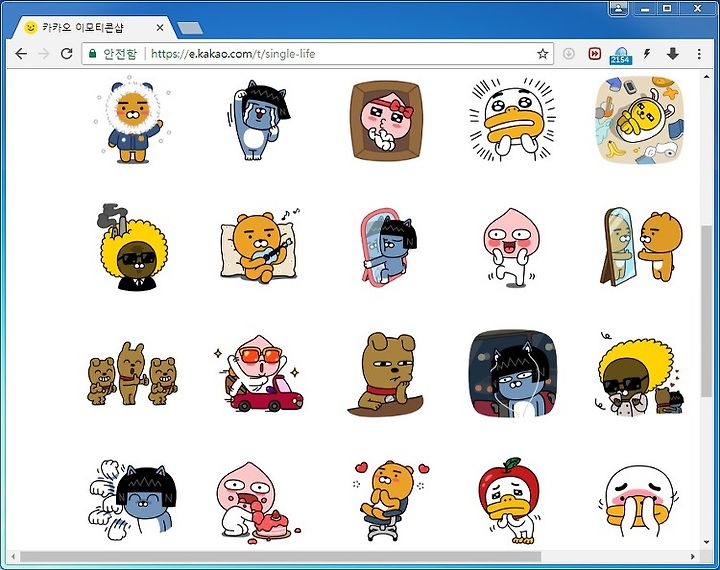Select bored Frodo resting chin emoticon

coord(386,374)
